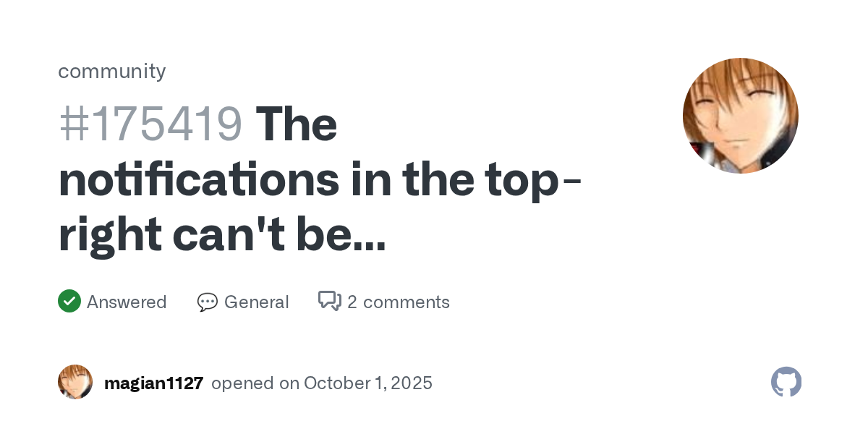868x434 pixels.
Task: Open the community repository label
Action: (x=112, y=71)
